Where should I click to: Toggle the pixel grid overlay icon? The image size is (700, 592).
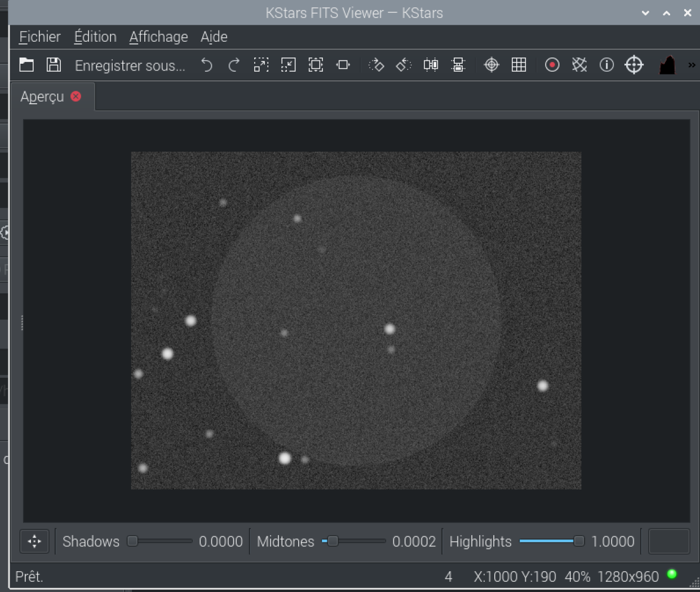(x=519, y=65)
